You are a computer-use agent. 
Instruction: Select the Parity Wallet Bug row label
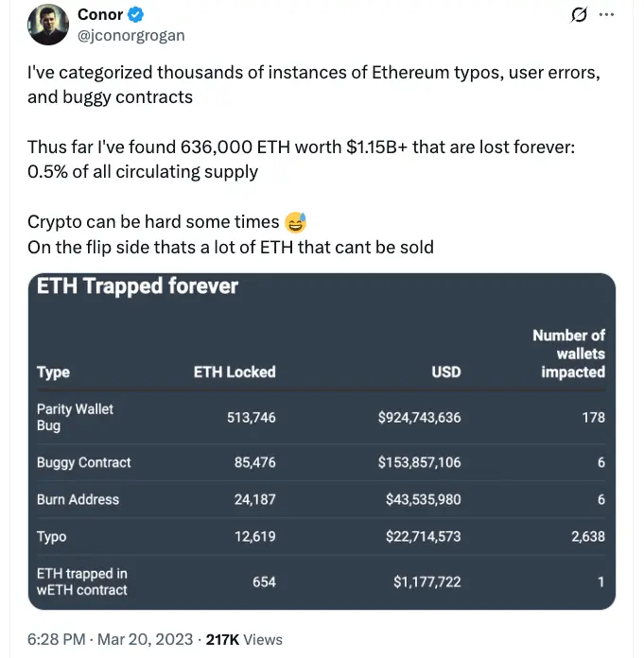[x=75, y=417]
